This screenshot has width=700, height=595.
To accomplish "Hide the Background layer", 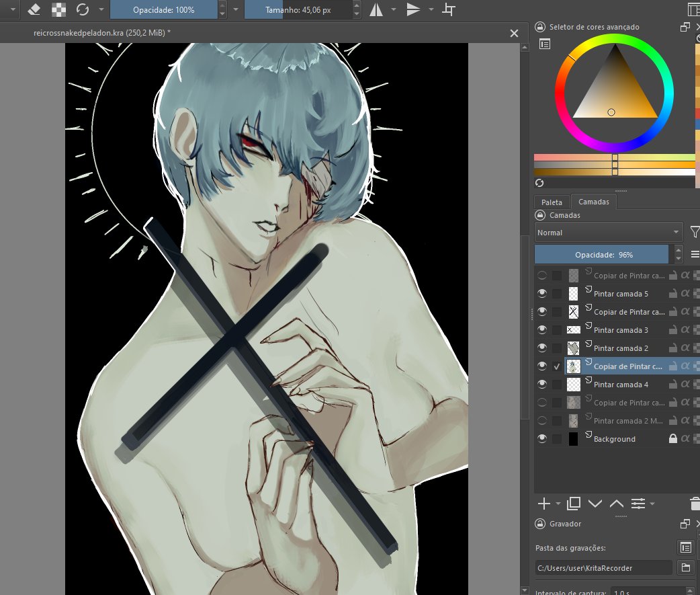I will click(x=542, y=438).
